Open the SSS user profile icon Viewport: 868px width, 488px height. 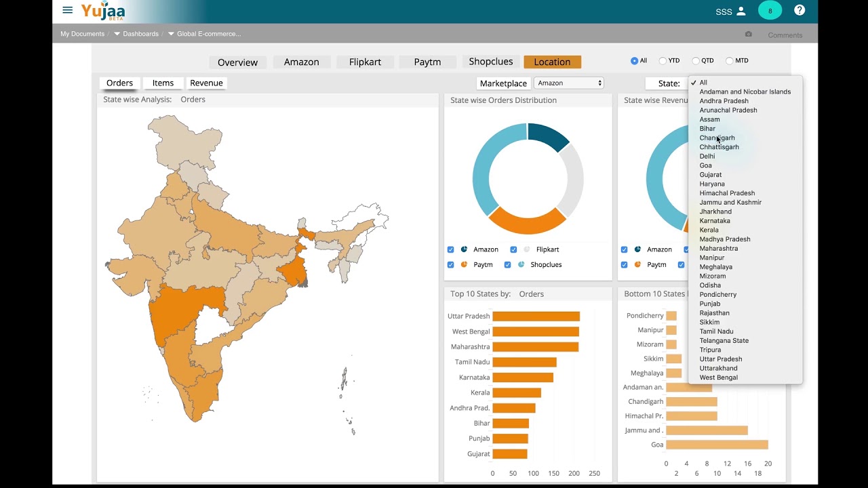(x=741, y=11)
